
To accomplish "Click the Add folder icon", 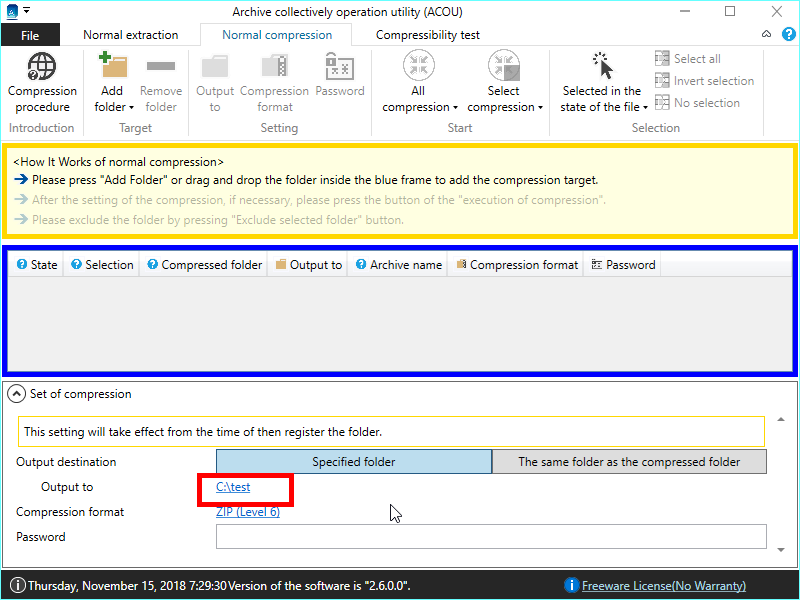I will 113,67.
